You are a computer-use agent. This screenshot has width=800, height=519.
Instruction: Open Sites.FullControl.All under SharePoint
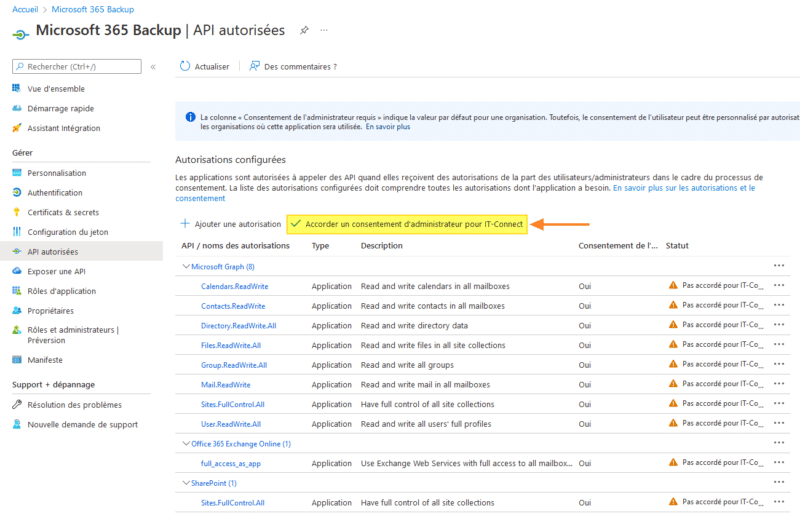pyautogui.click(x=233, y=503)
